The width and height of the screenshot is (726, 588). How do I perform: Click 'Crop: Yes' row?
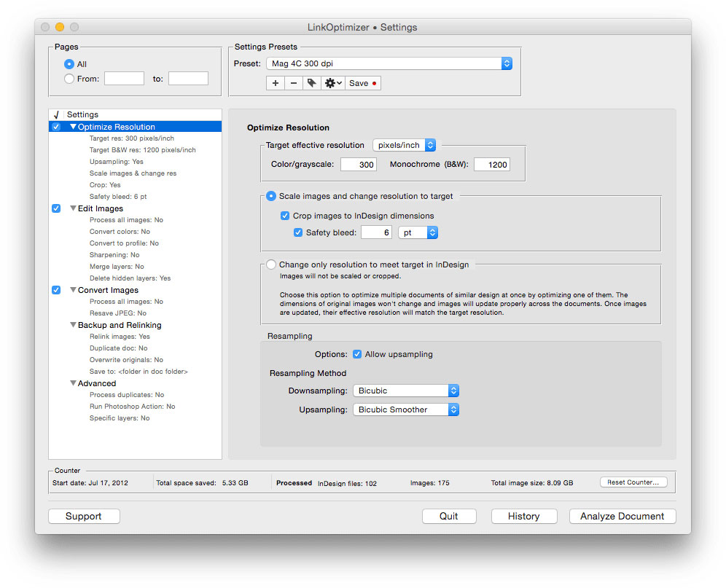(105, 185)
